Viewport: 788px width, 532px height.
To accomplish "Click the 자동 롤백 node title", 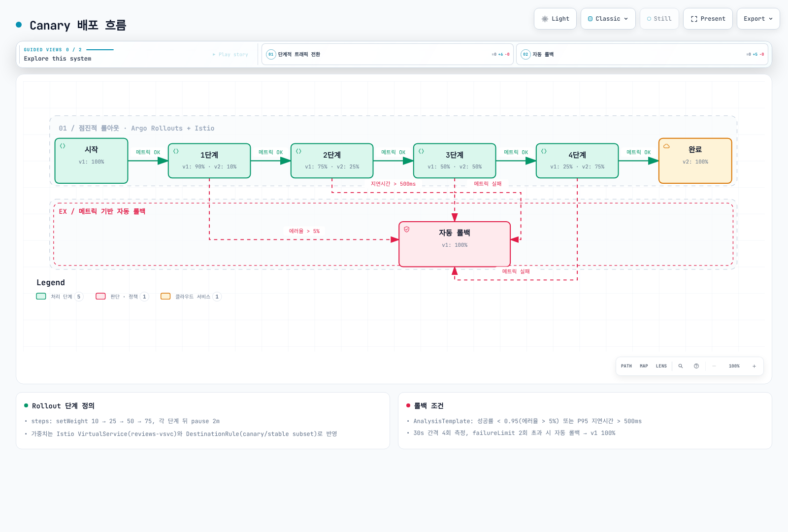I will 454,233.
